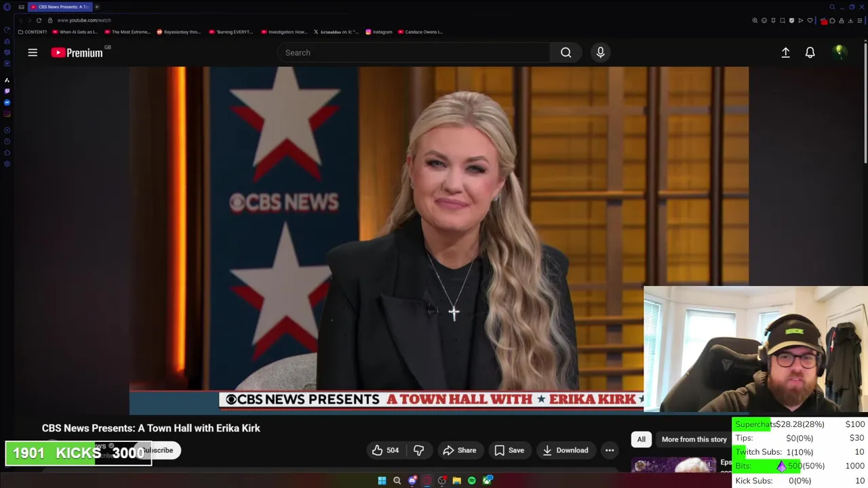Click the related video thumbnail below chips
This screenshot has width=868, height=488.
pyautogui.click(x=675, y=466)
